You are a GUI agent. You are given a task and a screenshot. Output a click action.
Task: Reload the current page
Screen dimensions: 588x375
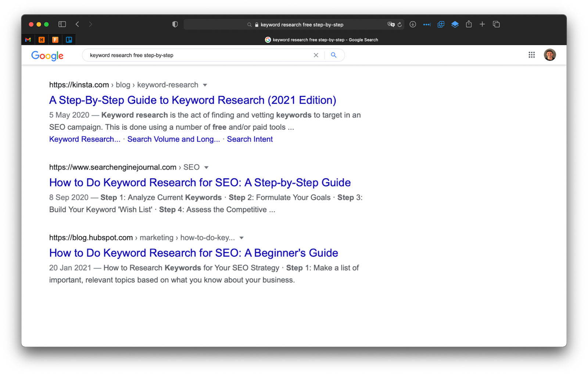(x=400, y=25)
